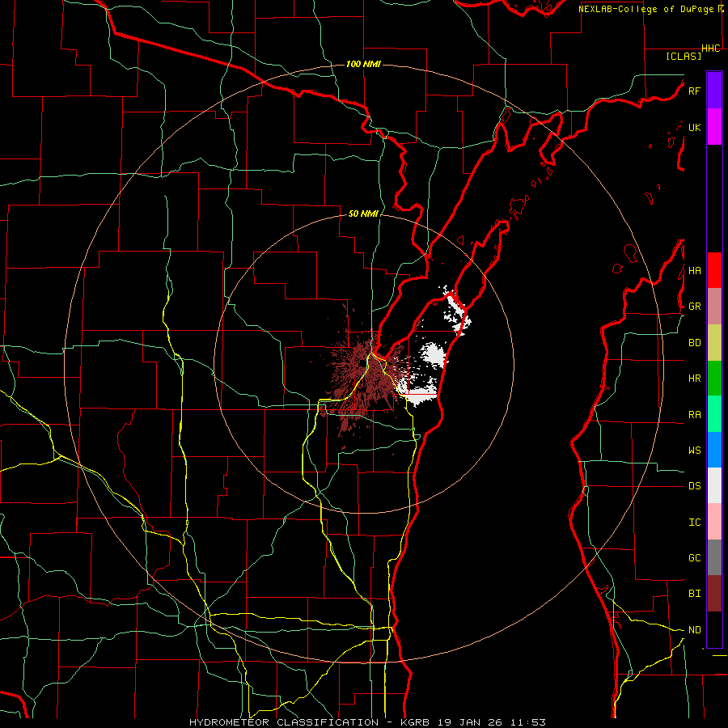Click the IC legend label

click(x=694, y=523)
